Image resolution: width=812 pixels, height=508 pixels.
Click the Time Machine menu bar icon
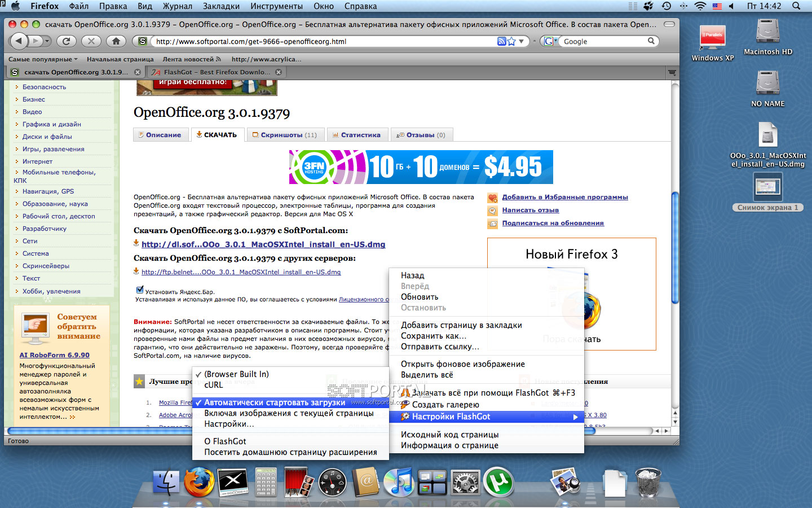coord(667,6)
